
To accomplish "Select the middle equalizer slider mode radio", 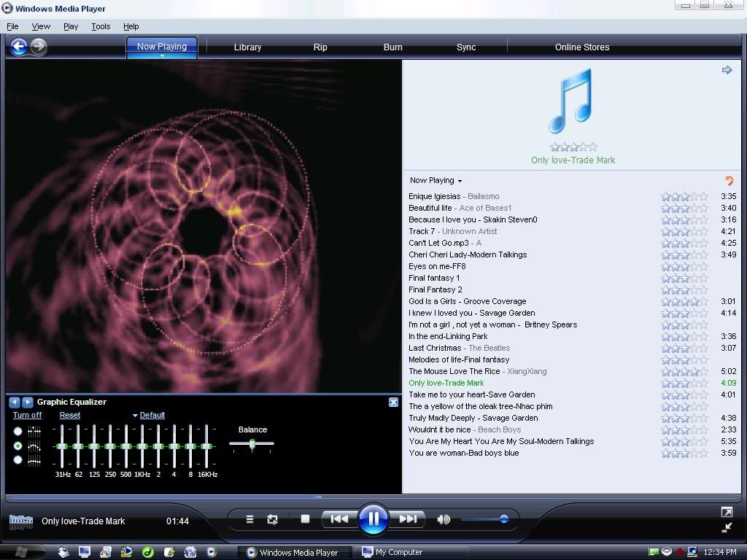I will pos(18,446).
